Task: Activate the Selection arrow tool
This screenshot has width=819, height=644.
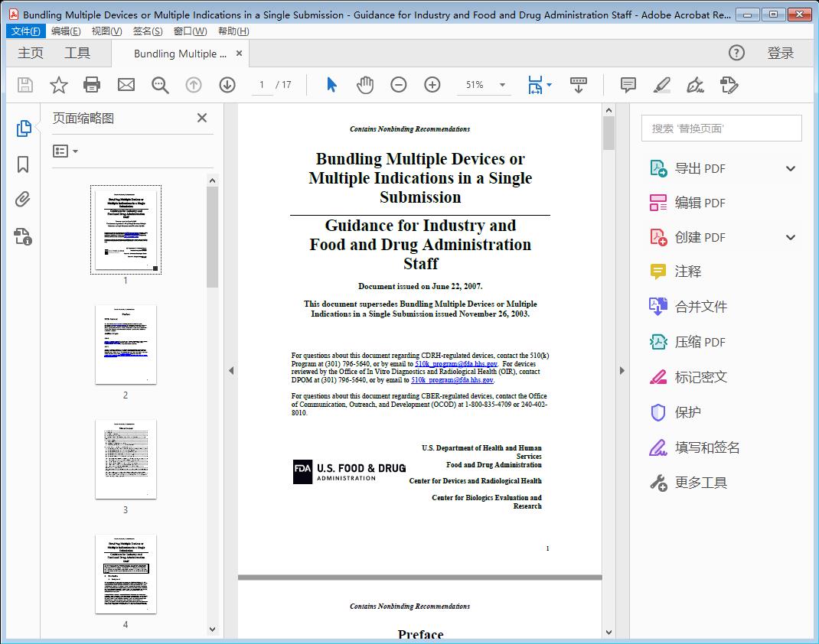Action: [331, 85]
